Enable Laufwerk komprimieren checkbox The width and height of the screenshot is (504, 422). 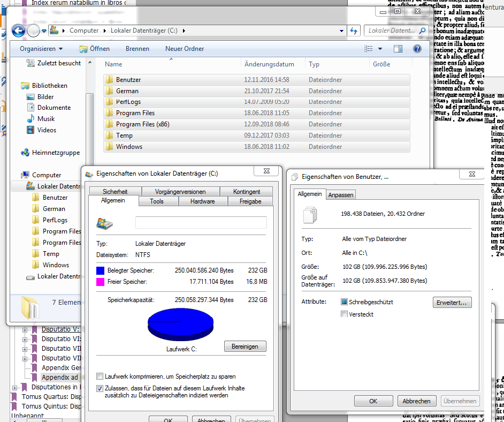(100, 376)
